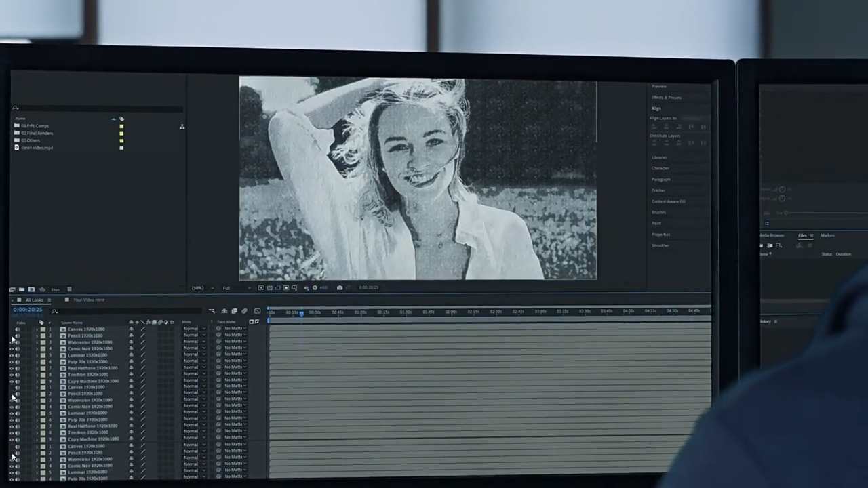Switch to the All Looks timeline tab
This screenshot has width=868, height=488.
(34, 300)
